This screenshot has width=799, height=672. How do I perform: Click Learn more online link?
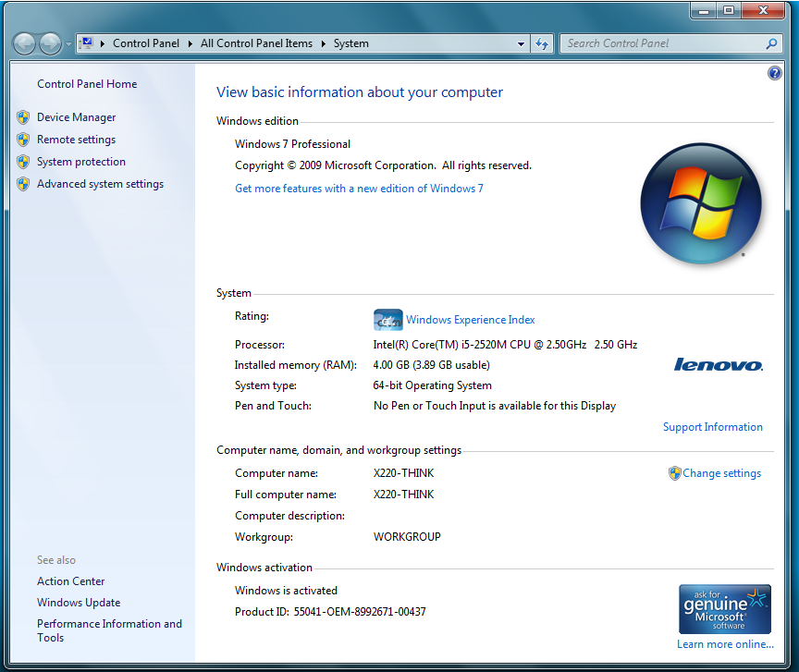click(725, 644)
